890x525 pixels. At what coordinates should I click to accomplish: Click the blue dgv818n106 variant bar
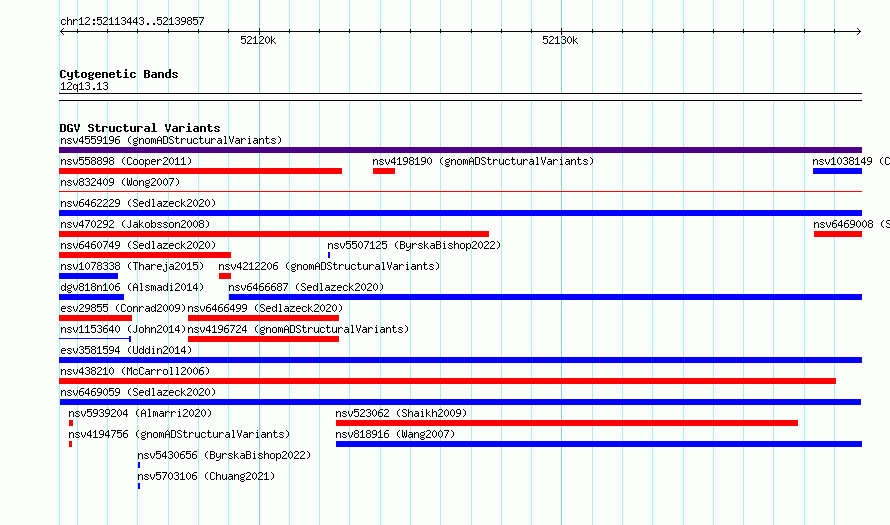[91, 297]
